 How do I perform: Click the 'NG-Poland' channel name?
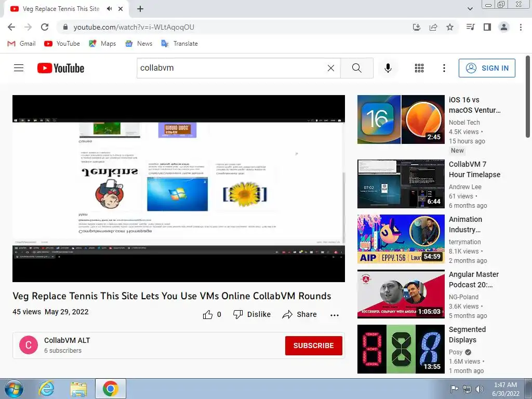tap(463, 297)
